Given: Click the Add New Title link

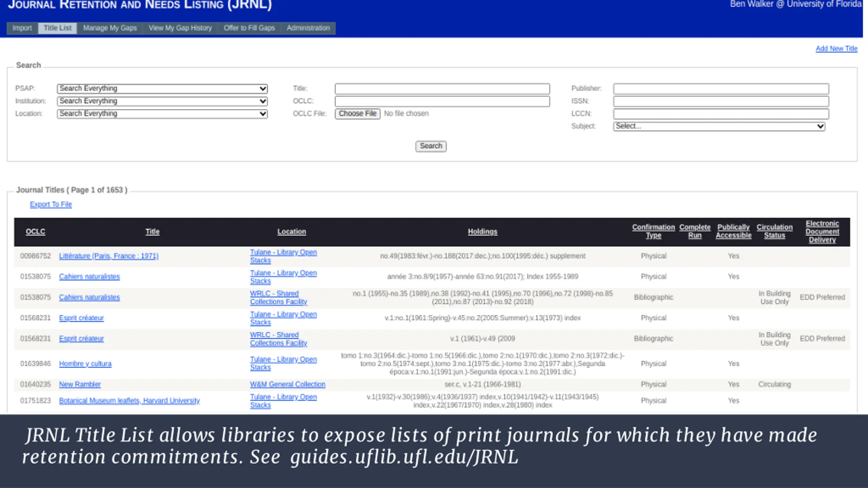Looking at the screenshot, I should pyautogui.click(x=836, y=48).
